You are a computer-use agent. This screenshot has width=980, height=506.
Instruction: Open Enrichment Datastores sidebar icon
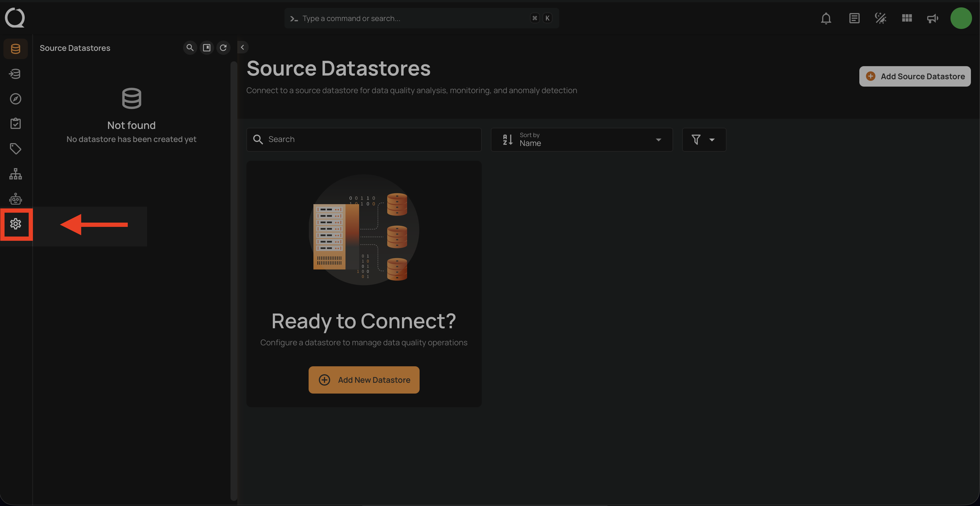point(16,74)
